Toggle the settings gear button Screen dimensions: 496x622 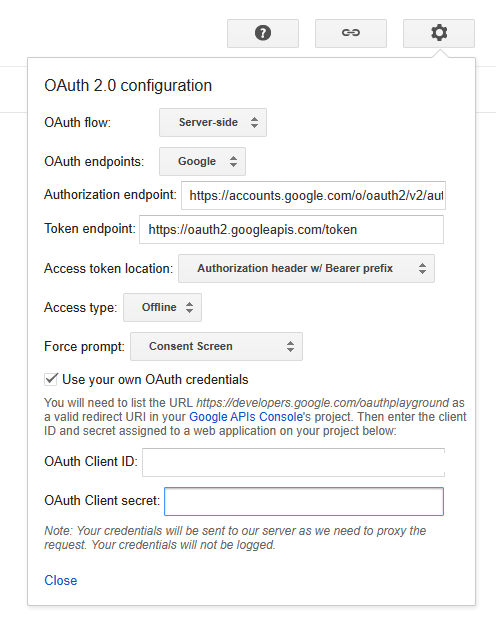click(439, 33)
